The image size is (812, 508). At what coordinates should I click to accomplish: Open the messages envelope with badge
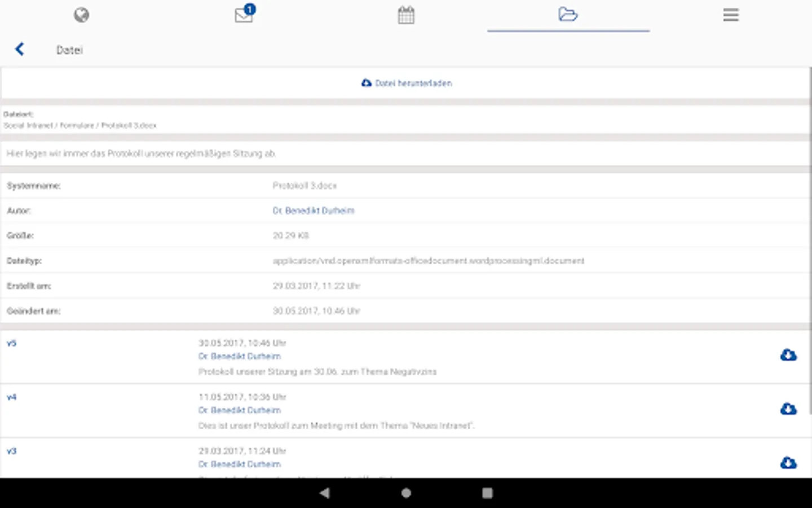coord(245,14)
